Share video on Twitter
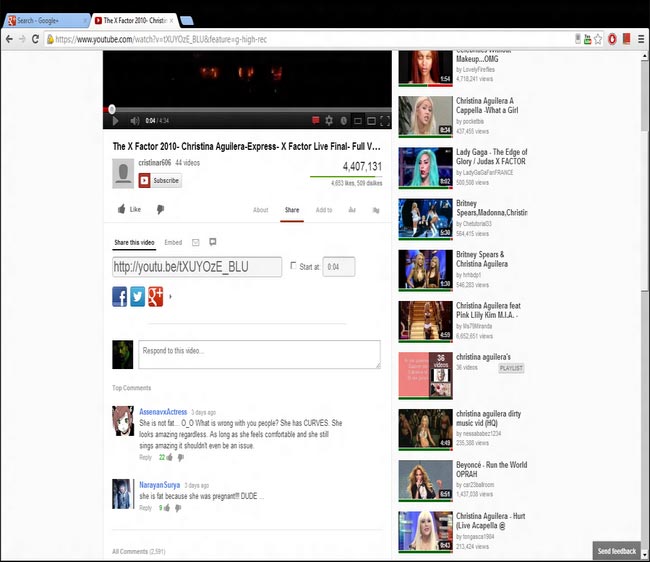 coord(138,297)
